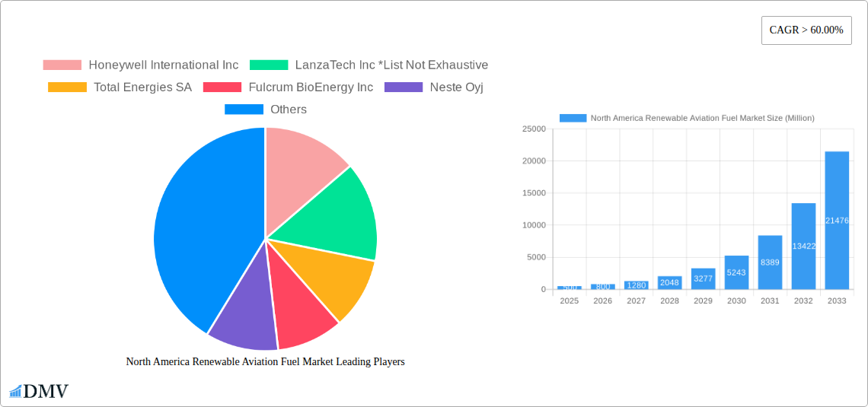Click the 10000 y-axis label
The image size is (868, 407).
pos(534,225)
